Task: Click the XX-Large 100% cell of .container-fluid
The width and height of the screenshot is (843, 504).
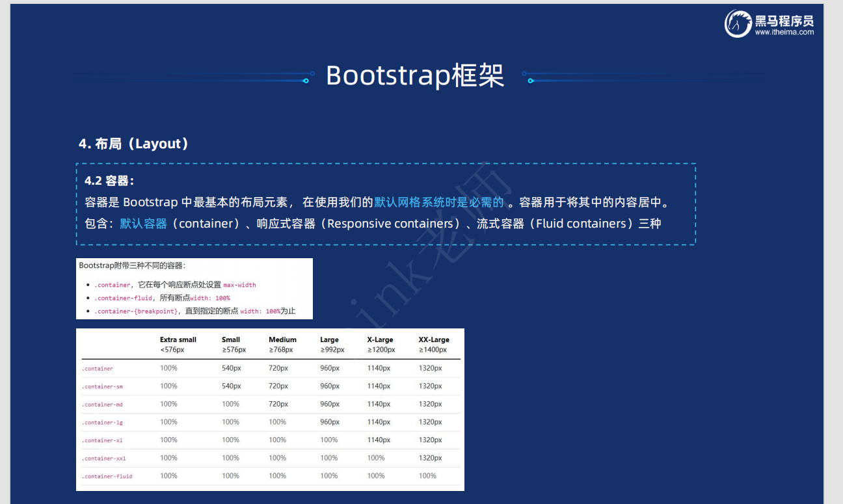Action: click(427, 476)
